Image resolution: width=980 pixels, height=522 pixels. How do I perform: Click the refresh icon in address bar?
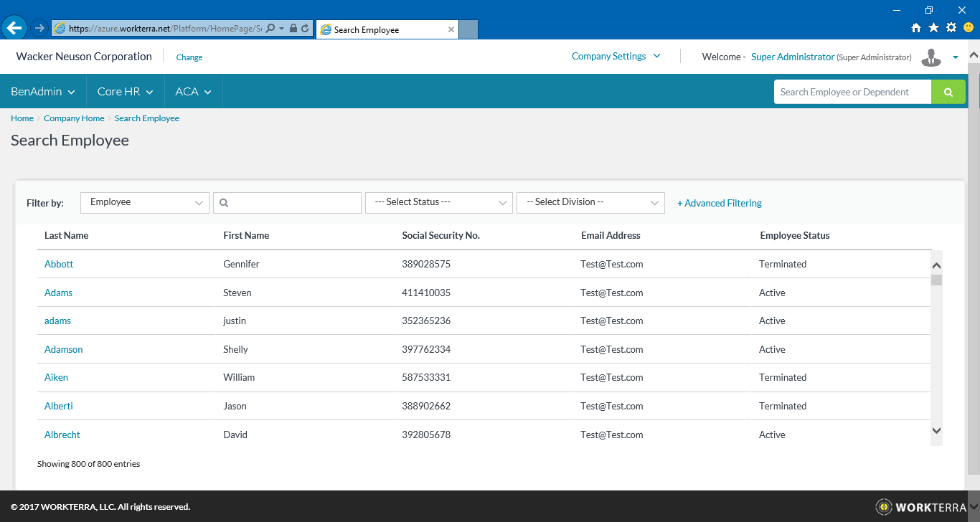(305, 29)
